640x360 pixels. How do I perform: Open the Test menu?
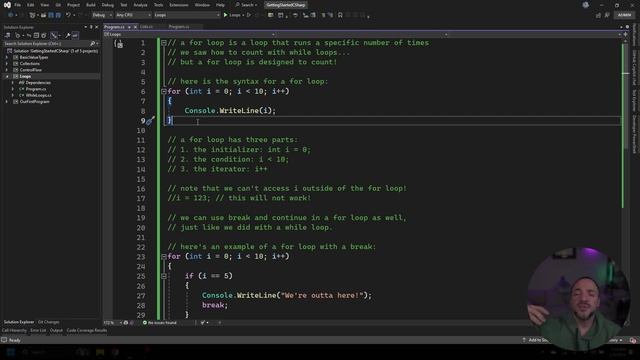(124, 5)
